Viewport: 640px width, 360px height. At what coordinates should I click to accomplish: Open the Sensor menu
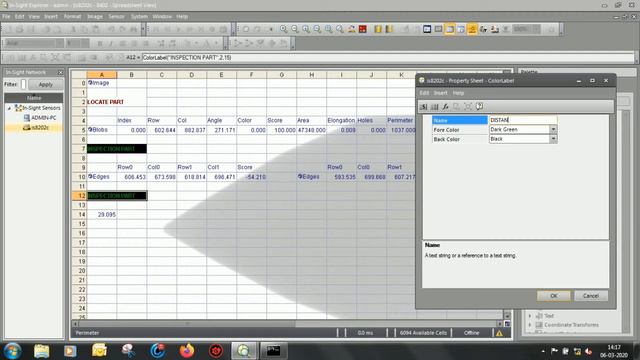click(116, 17)
